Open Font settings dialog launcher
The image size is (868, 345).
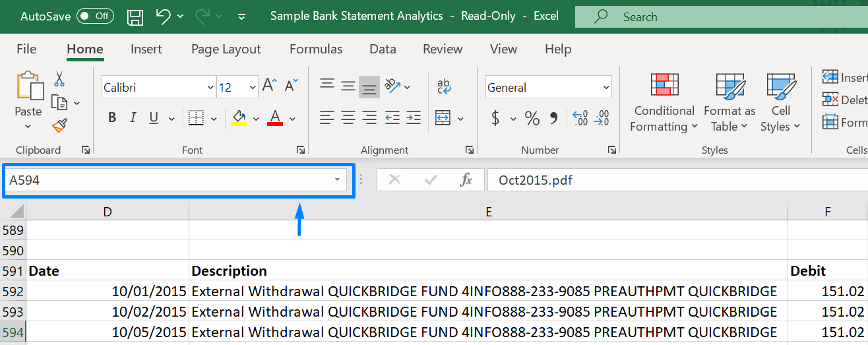[301, 150]
